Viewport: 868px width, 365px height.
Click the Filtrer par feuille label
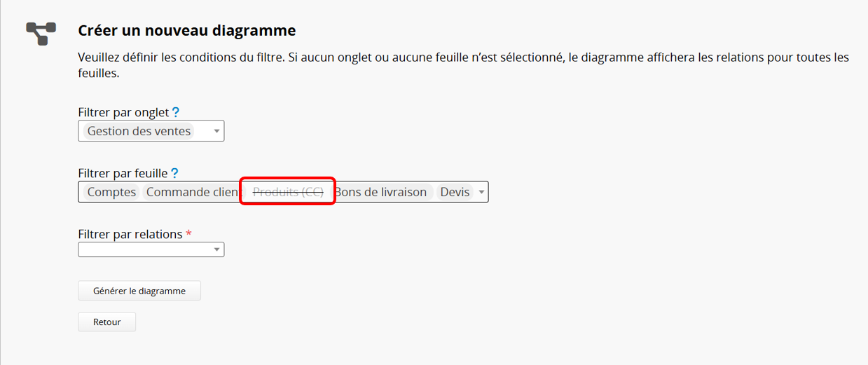123,173
